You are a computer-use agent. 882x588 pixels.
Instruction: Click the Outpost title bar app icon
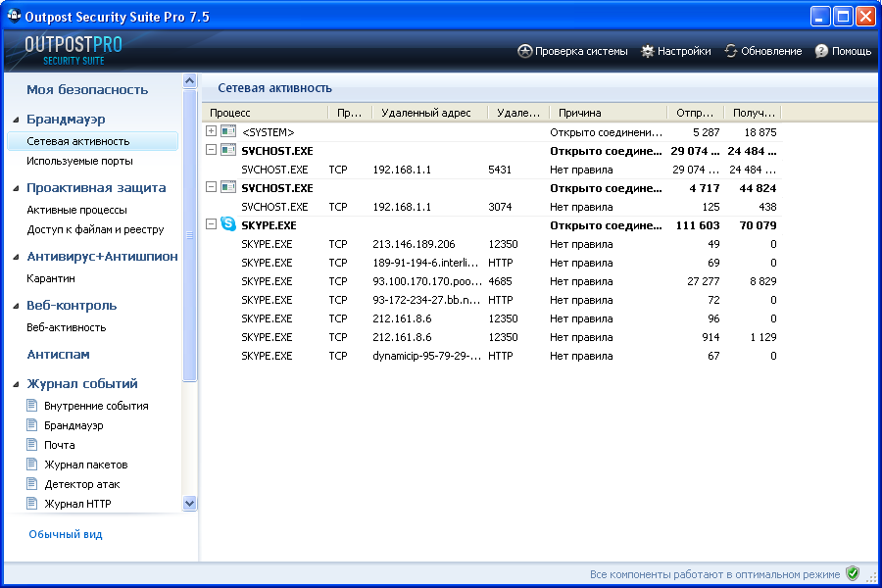pos(14,16)
